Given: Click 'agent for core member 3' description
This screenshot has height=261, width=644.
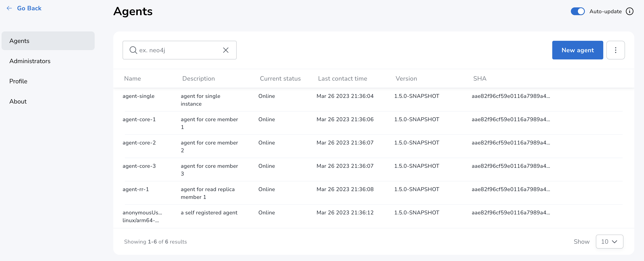Looking at the screenshot, I should (x=209, y=170).
